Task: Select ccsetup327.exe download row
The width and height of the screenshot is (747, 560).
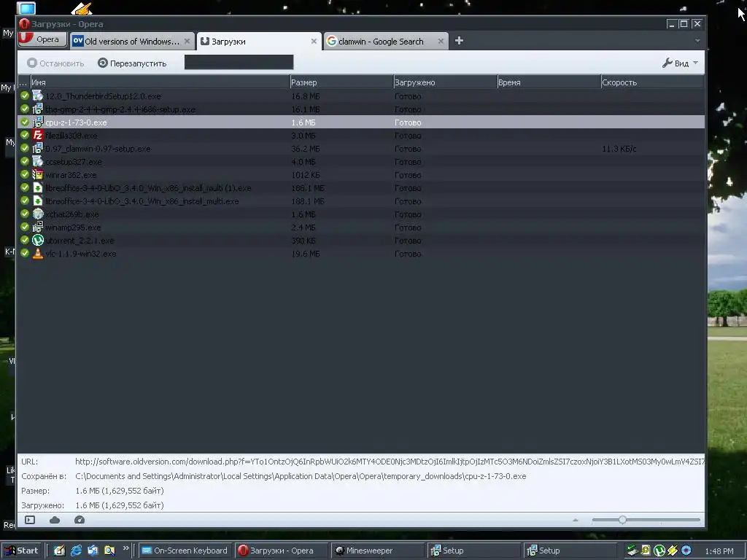Action: point(361,162)
